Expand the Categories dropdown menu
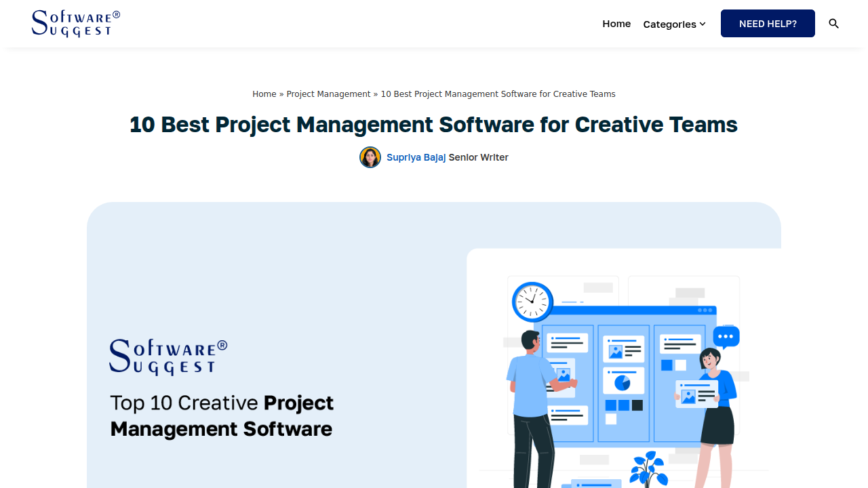868x488 pixels. click(x=674, y=24)
